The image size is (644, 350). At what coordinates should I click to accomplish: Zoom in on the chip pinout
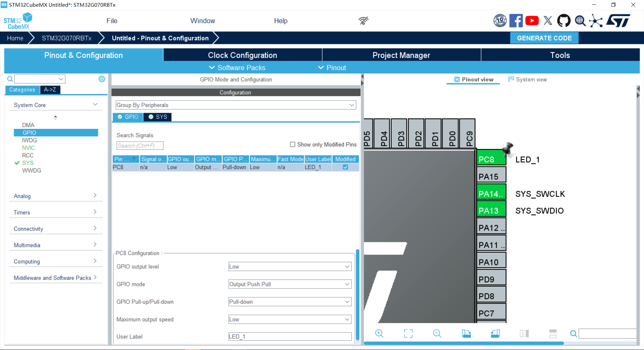click(379, 333)
